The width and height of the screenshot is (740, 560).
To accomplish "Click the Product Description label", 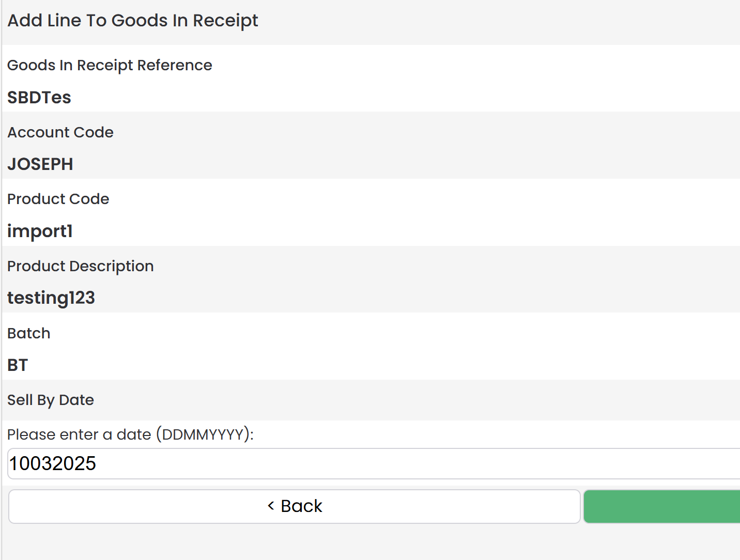I will (x=81, y=266).
